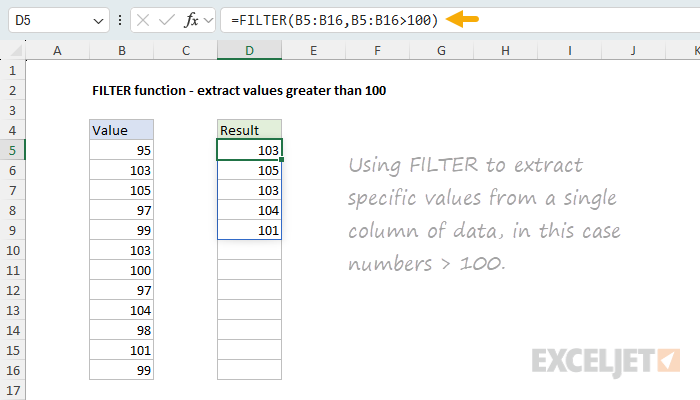
Task: Select empty bordered cell D16
Action: click(250, 371)
